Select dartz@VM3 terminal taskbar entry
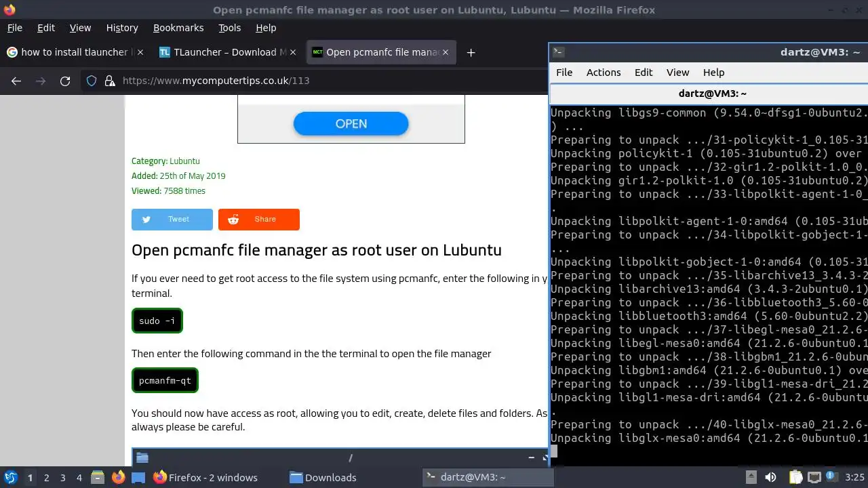The height and width of the screenshot is (488, 868). coord(488,477)
